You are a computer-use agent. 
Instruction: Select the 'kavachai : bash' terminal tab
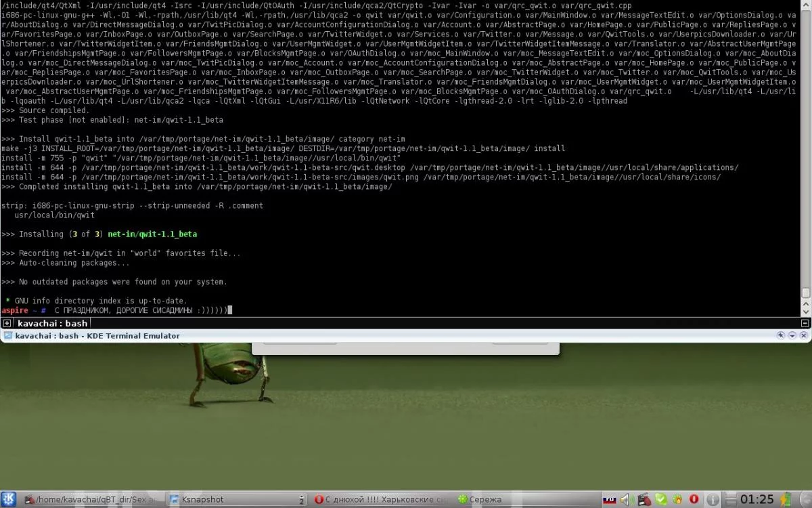52,323
